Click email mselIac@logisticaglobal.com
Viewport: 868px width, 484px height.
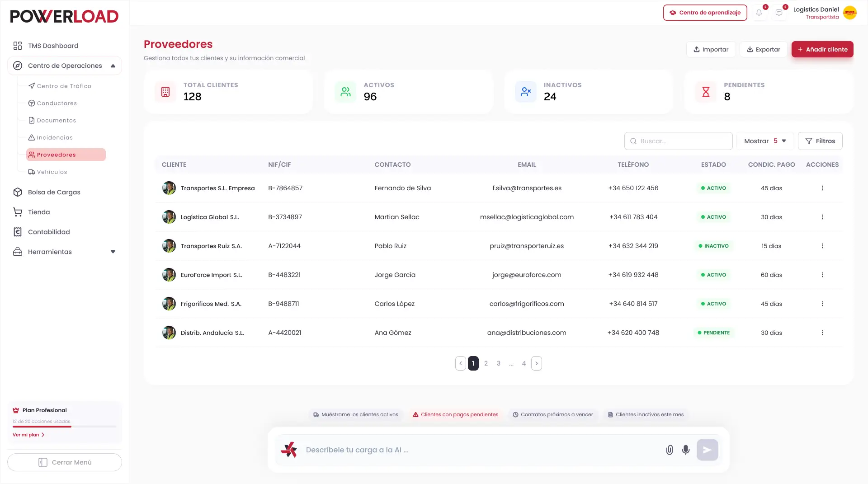click(527, 217)
